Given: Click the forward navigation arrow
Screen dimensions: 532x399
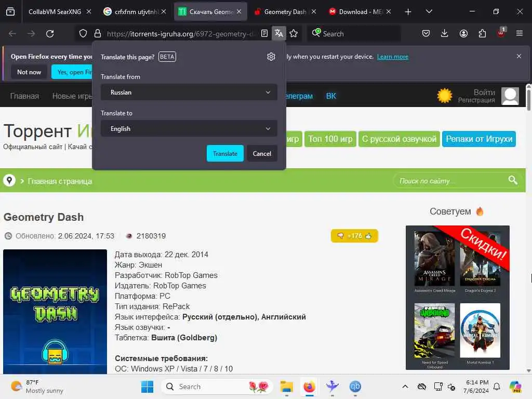Looking at the screenshot, I should click(31, 34).
